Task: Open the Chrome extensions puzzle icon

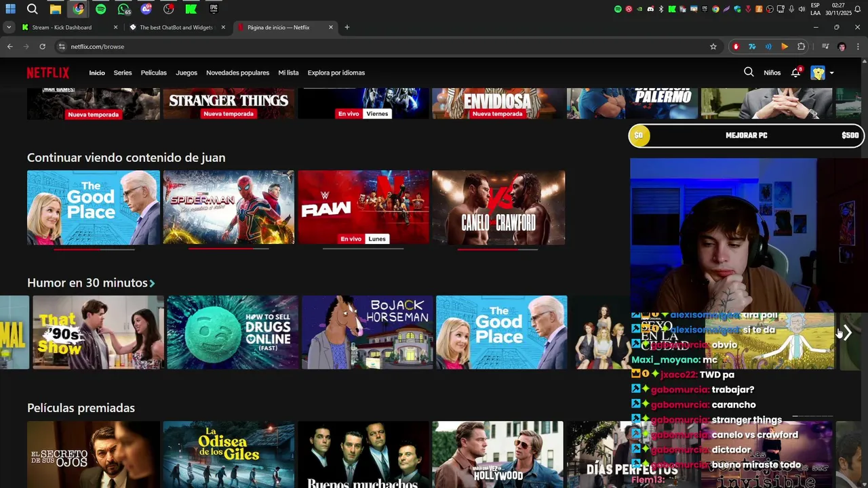Action: [802, 47]
